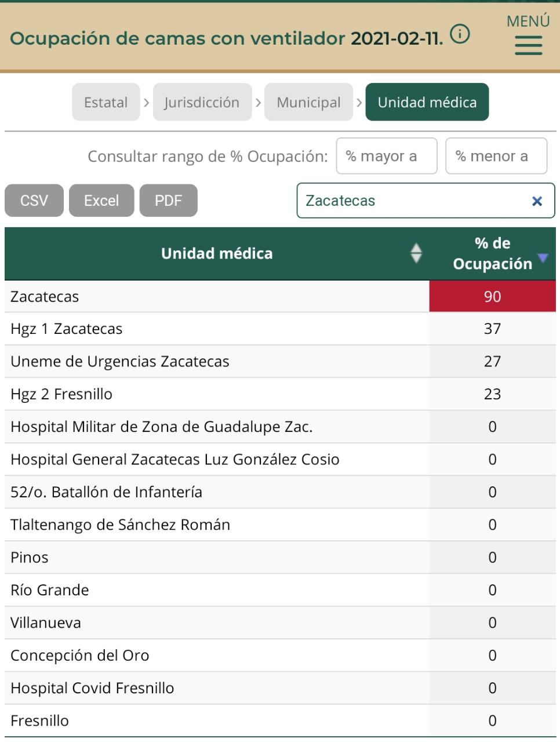Focus the Zacatecas search box
This screenshot has height=742, width=560.
click(412, 201)
